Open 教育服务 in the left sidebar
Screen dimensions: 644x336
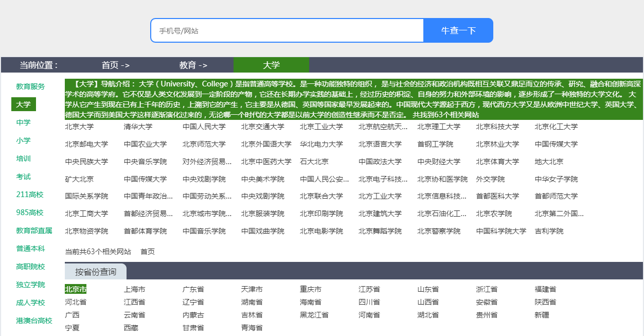pos(30,86)
